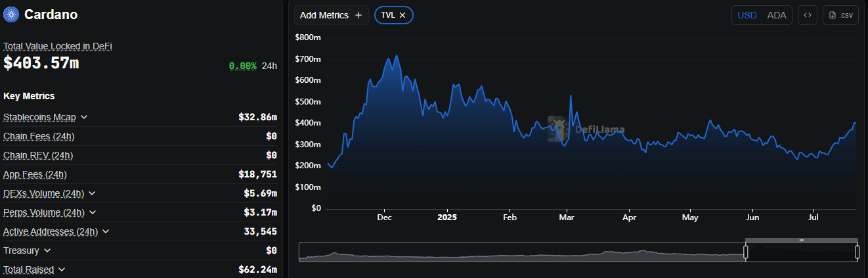Click the Total Value Locked in DeFi label
The height and width of the screenshot is (278, 868).
coord(58,46)
